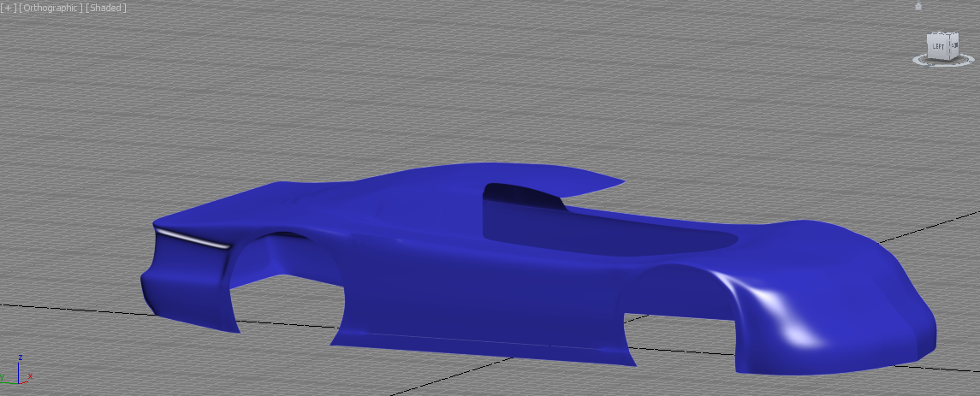Click the blue Z label on axis gizmo
This screenshot has height=396, width=980.
click(20, 358)
